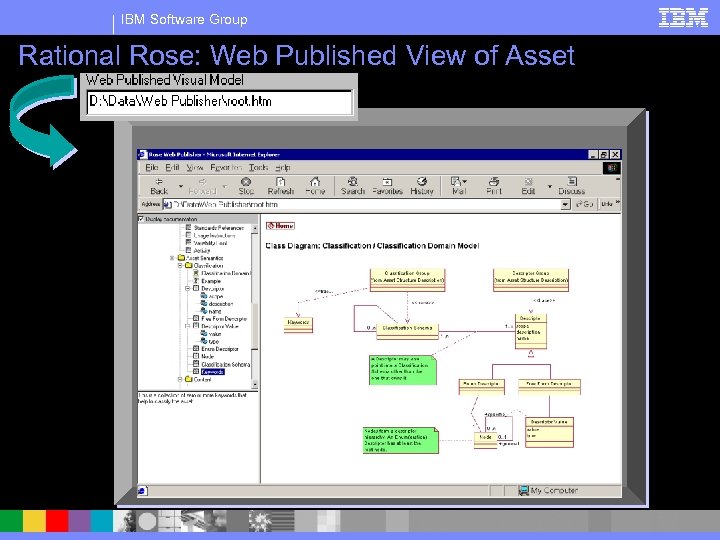The height and width of the screenshot is (540, 720).
Task: Click the Edit toolbar button
Action: click(528, 186)
